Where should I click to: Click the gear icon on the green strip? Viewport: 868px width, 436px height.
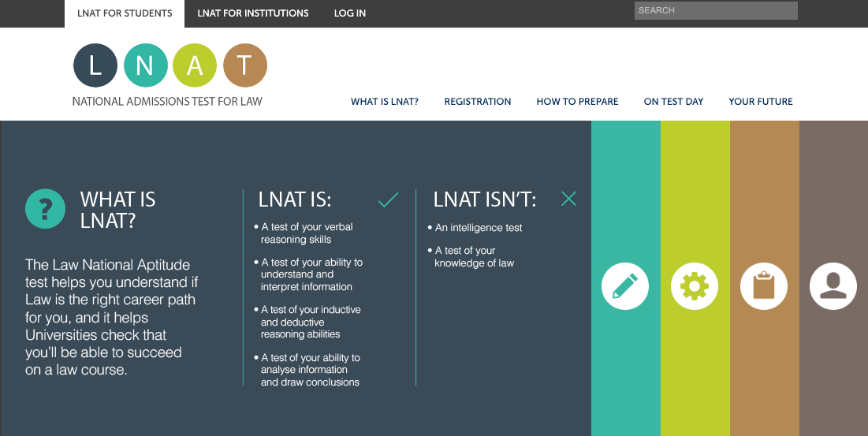(x=695, y=286)
